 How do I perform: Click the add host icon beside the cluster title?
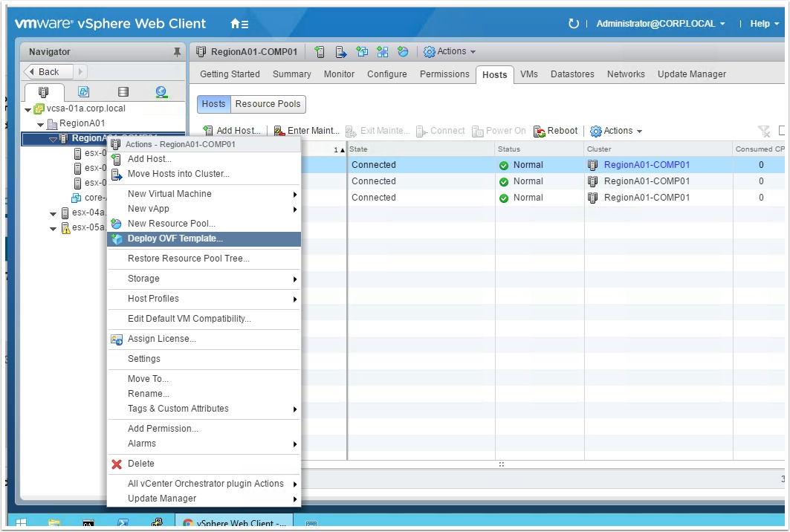(x=320, y=51)
